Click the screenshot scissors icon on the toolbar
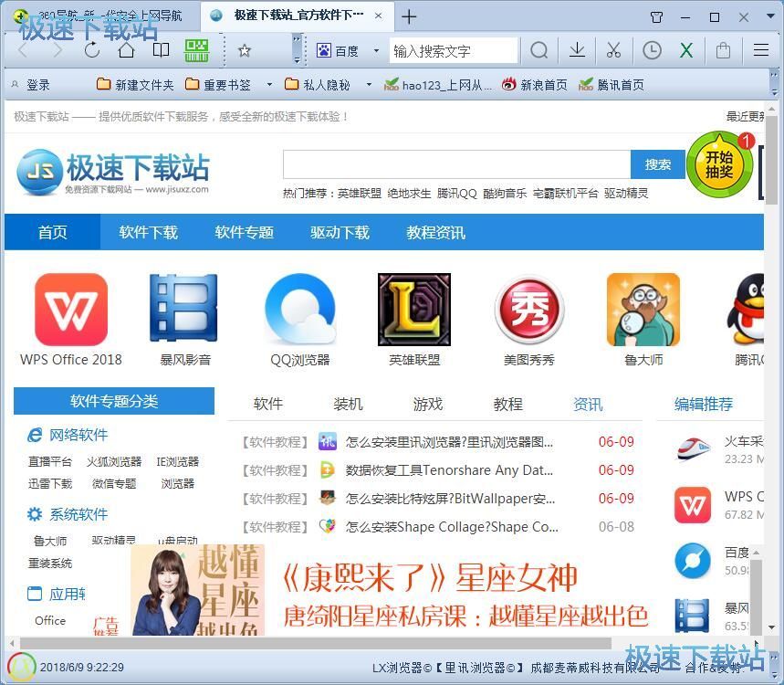 613,51
